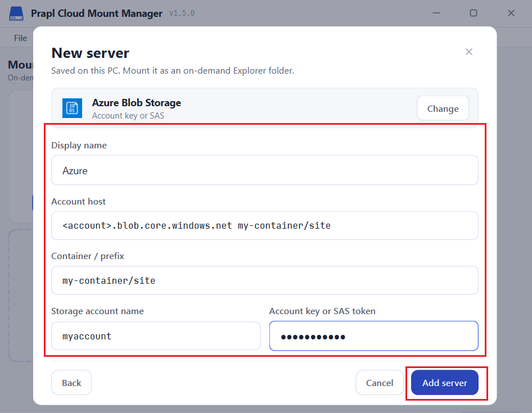Click the Account host label
Image resolution: width=532 pixels, height=413 pixels.
78,201
